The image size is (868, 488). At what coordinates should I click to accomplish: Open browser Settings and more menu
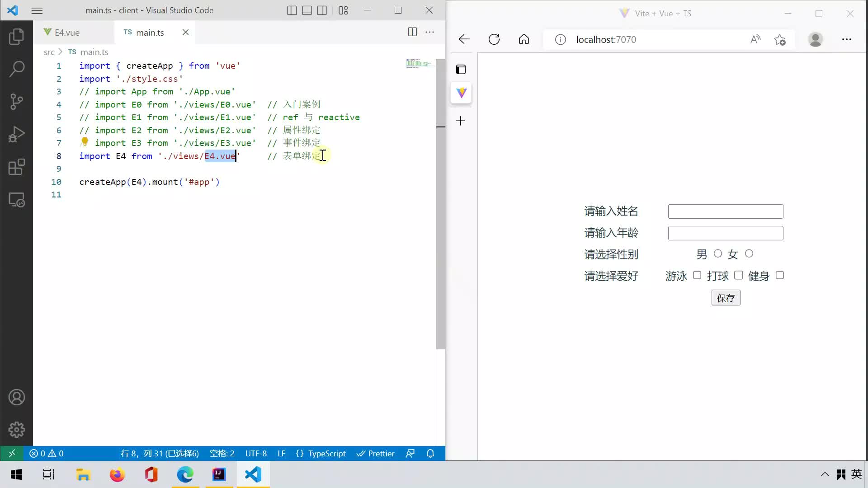tap(847, 40)
